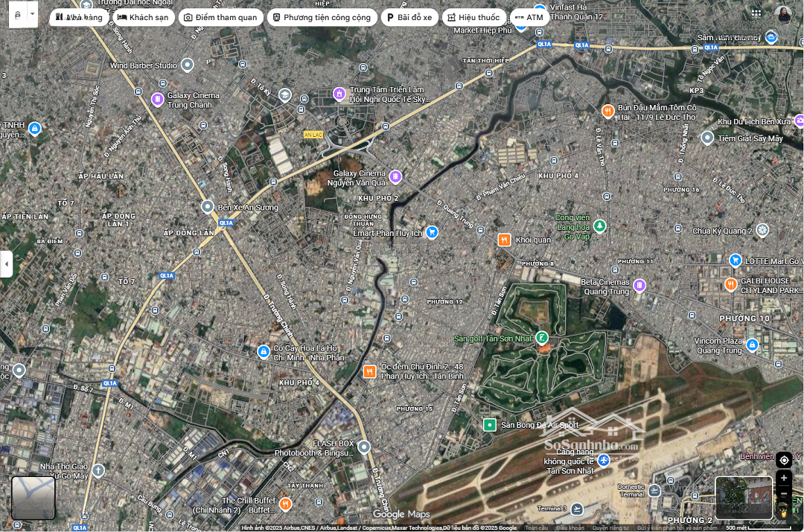Toggle the Hiệu thuốc category chip
804x532 pixels.
point(473,17)
